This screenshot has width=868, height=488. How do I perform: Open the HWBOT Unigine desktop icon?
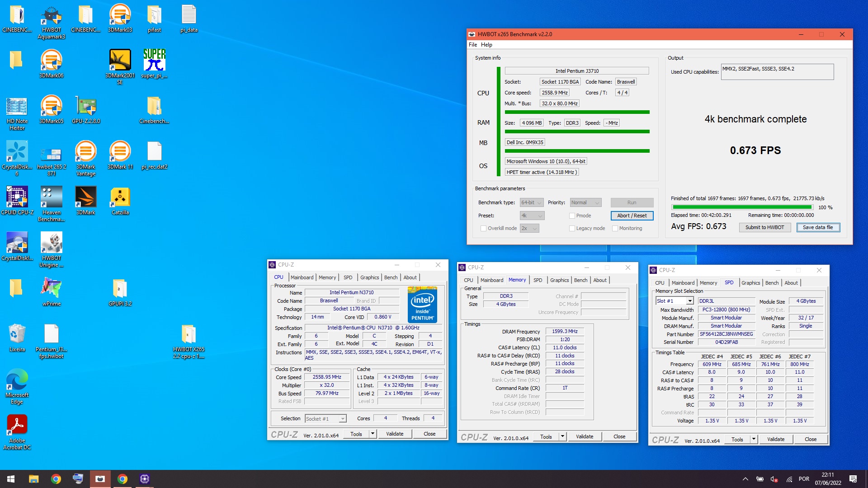pos(51,250)
